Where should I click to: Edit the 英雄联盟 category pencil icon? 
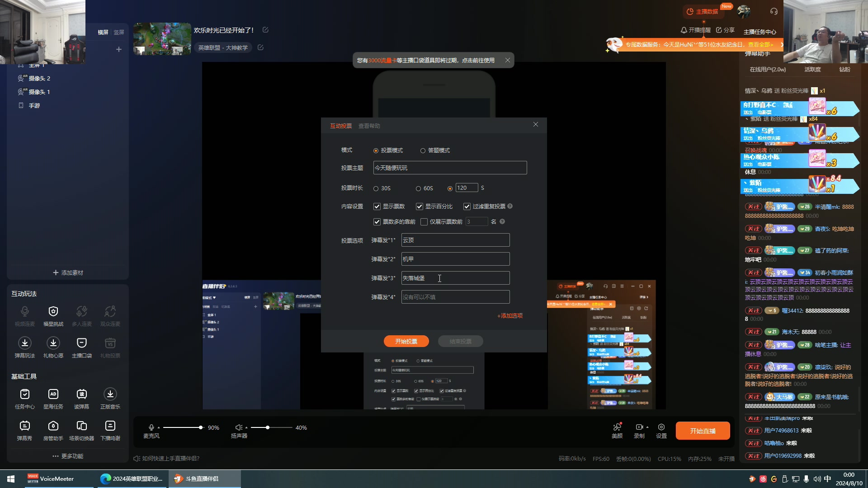[260, 47]
